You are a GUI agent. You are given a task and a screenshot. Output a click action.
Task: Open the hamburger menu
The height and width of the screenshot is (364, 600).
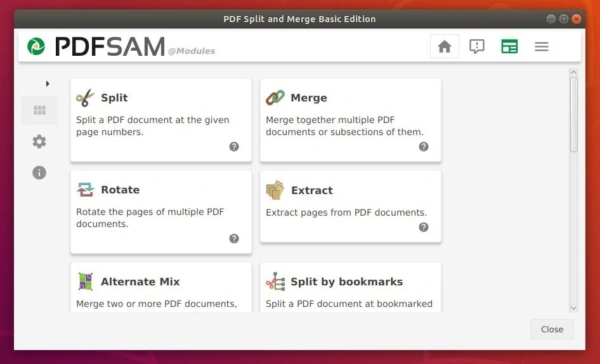[x=542, y=46]
